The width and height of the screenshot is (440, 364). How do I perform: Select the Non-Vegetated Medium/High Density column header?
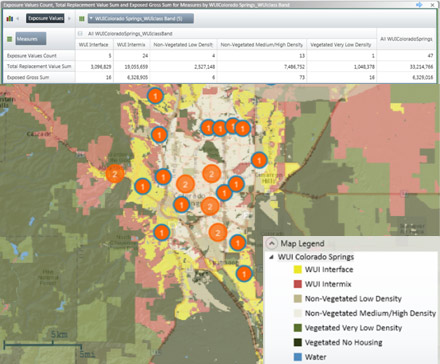coord(262,45)
